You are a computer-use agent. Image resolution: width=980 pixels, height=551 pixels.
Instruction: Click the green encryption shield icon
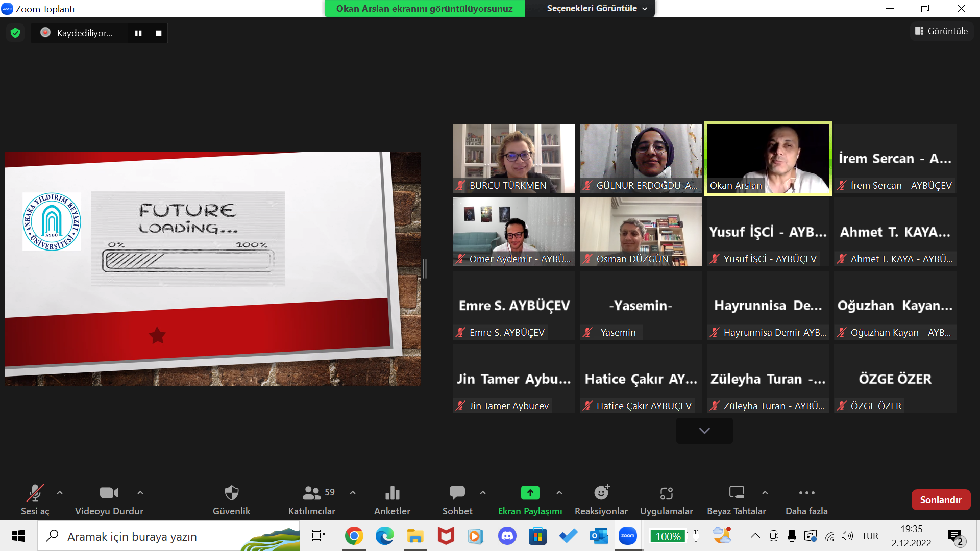pos(15,33)
